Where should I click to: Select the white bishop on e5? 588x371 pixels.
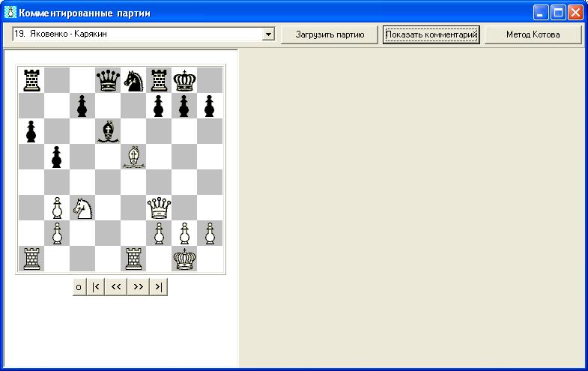[133, 157]
